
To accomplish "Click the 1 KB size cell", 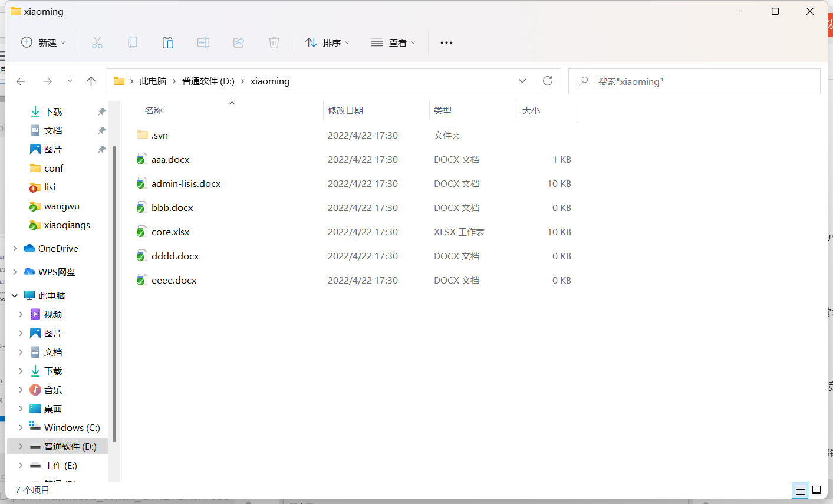I will point(562,159).
